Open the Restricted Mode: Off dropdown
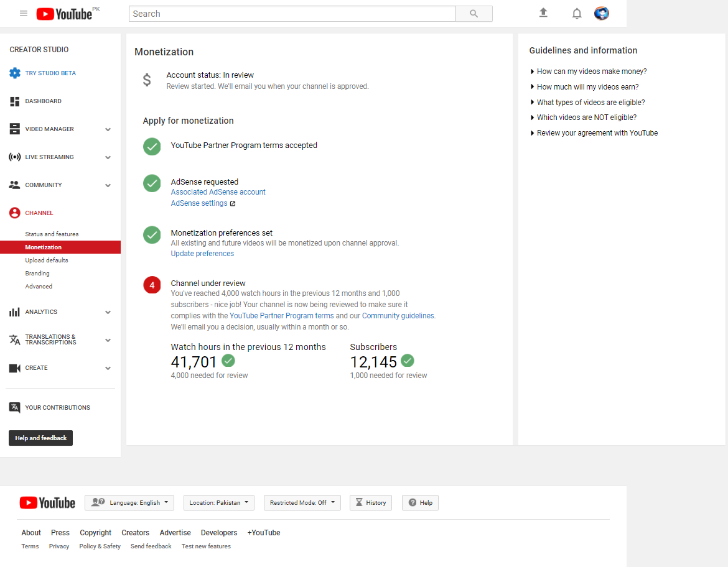This screenshot has width=728, height=567. [x=302, y=502]
